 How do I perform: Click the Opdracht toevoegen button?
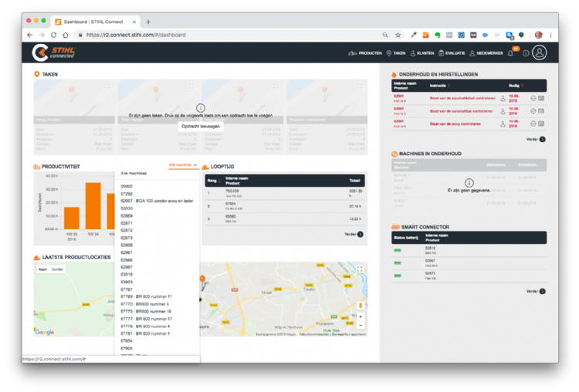201,125
